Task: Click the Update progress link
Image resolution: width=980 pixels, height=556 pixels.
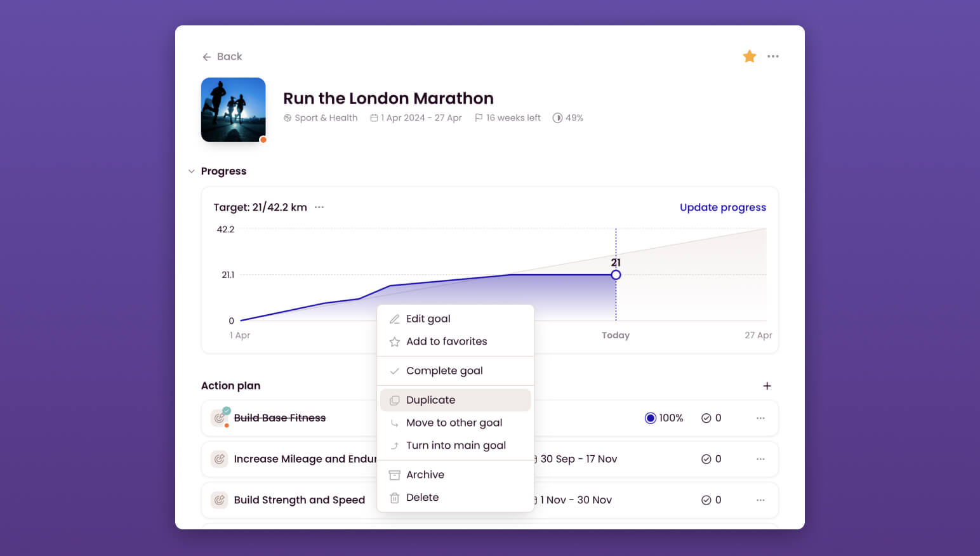Action: (x=723, y=208)
